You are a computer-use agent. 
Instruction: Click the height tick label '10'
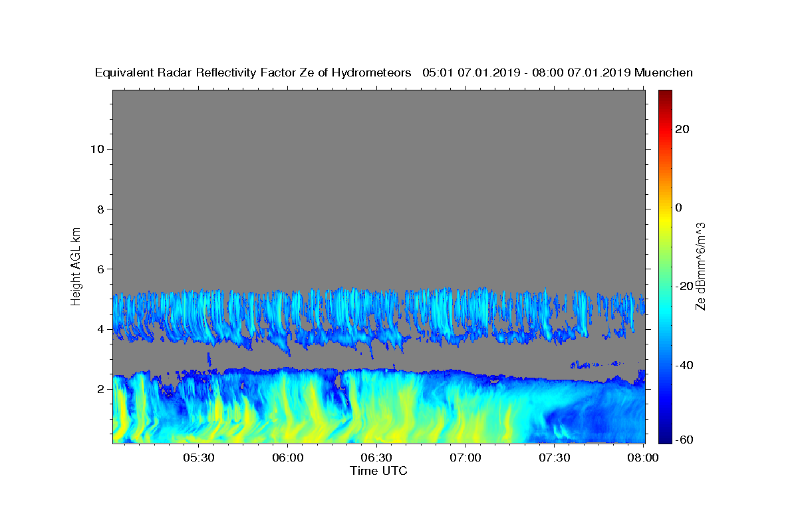coord(96,148)
